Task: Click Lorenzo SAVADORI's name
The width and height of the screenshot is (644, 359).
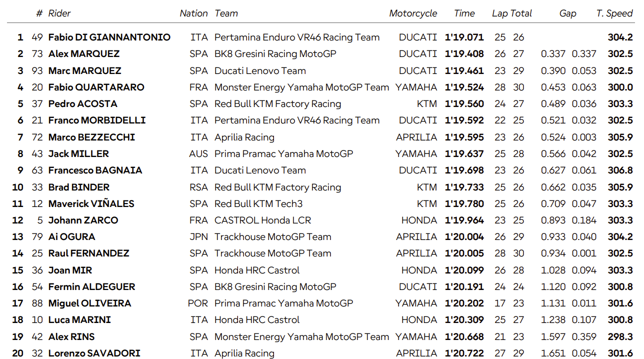Action: click(x=94, y=353)
